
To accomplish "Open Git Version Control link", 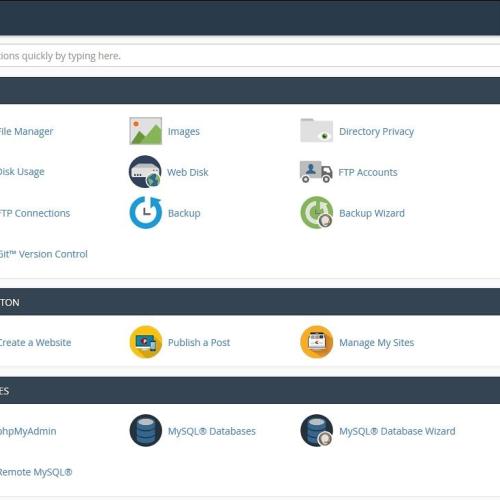I will point(44,254).
